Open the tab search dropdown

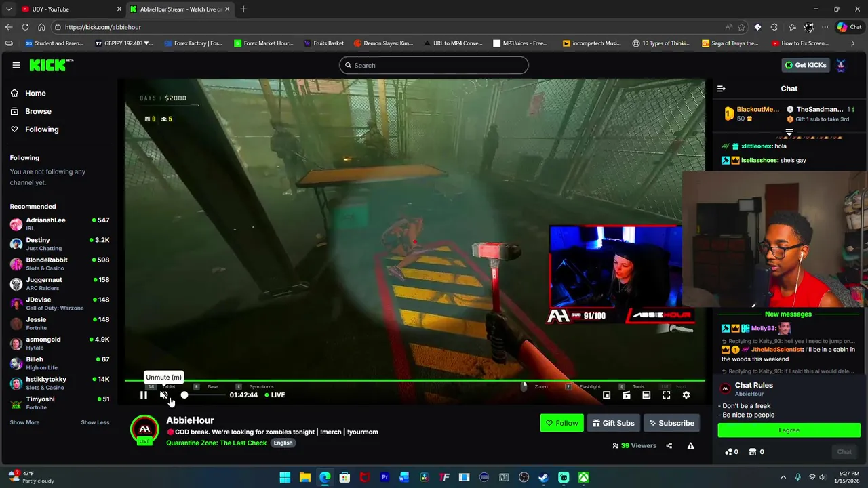(8, 9)
